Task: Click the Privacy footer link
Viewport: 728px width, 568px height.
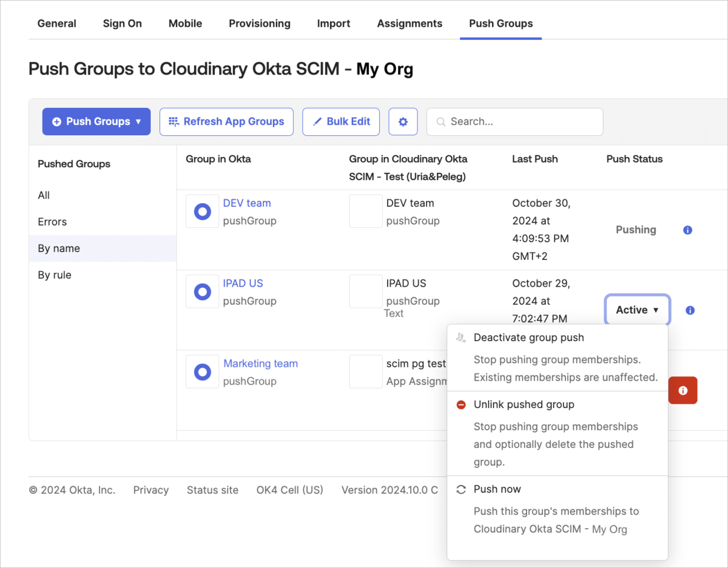Action: (151, 490)
